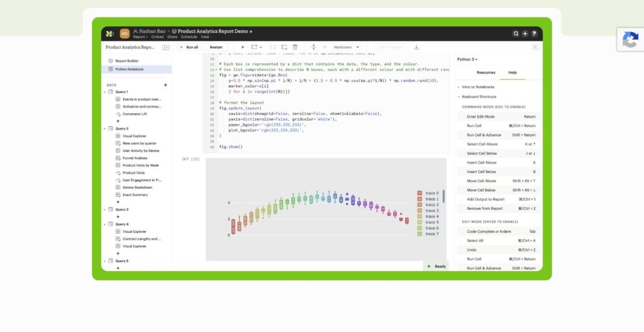644x332 pixels.
Task: Click the Report Builder icon
Action: [x=111, y=61]
